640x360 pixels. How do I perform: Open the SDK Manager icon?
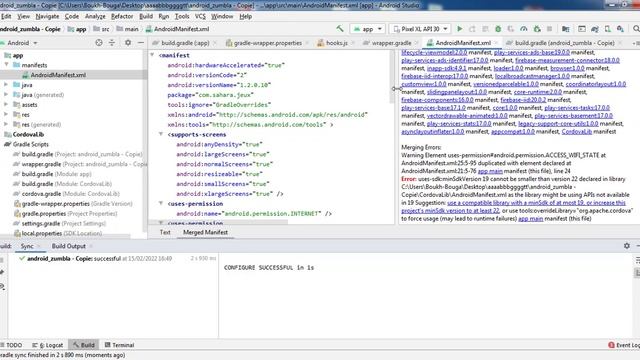(x=620, y=29)
